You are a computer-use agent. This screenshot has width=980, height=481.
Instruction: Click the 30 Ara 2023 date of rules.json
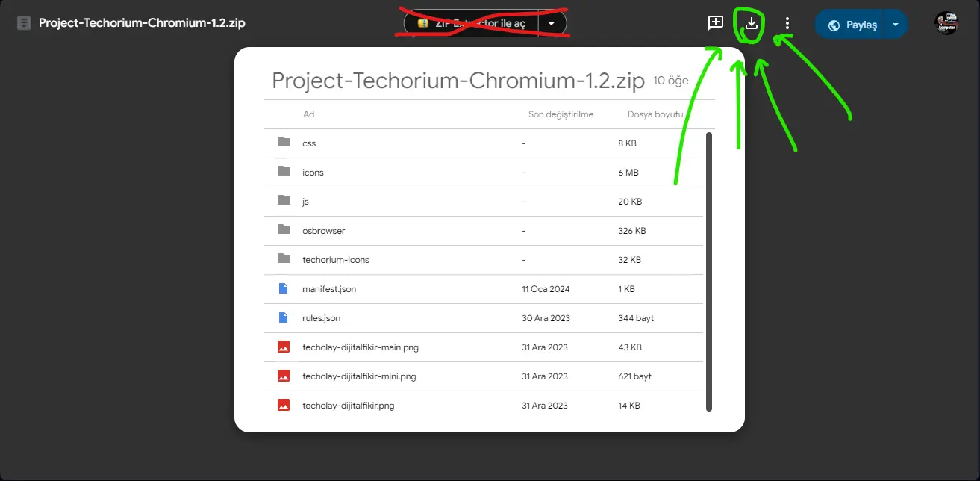click(546, 318)
